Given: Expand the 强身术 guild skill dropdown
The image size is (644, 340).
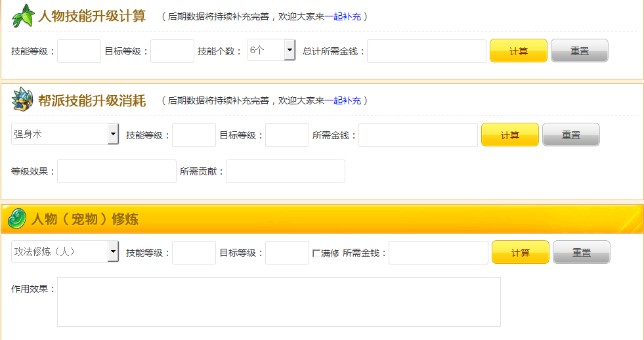Looking at the screenshot, I should point(65,134).
